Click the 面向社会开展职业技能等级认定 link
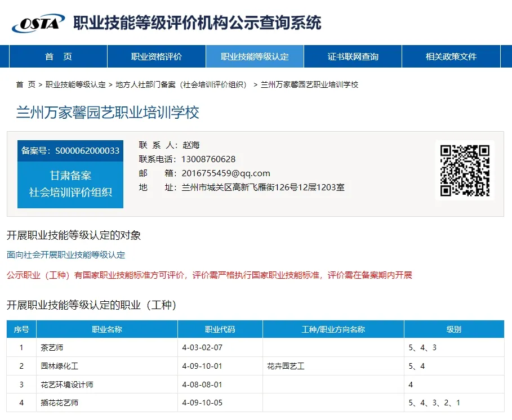Viewport: 512px width, 420px height. point(65,254)
